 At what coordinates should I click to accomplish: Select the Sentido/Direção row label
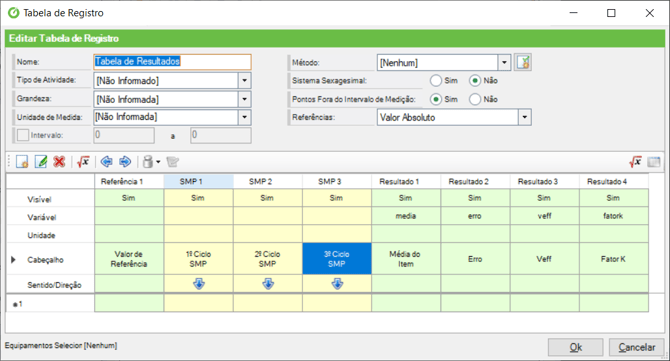pyautogui.click(x=54, y=285)
